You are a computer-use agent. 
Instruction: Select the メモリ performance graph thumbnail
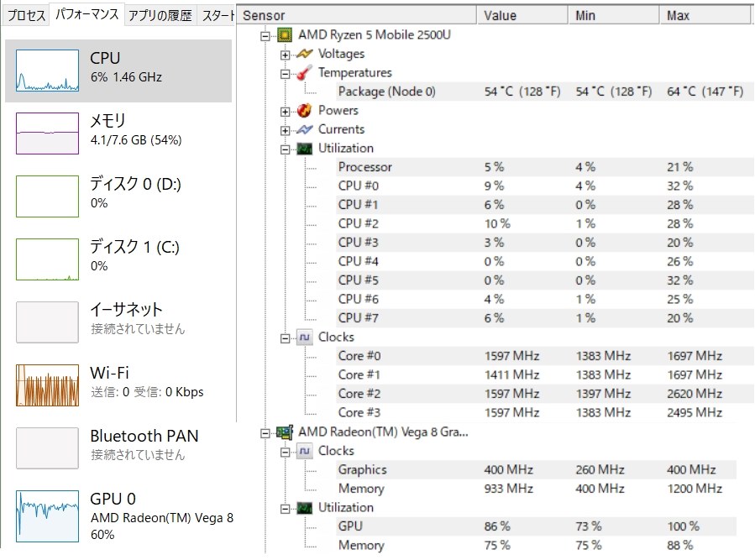47,133
